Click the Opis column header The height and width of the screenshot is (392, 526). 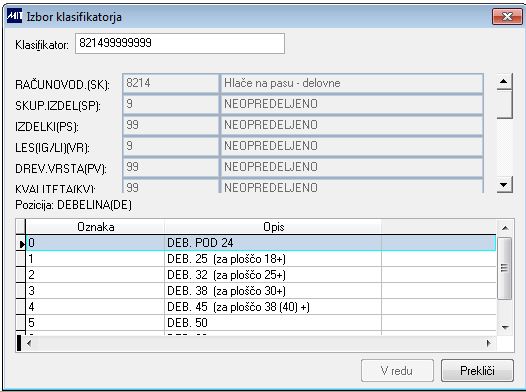[x=273, y=227]
